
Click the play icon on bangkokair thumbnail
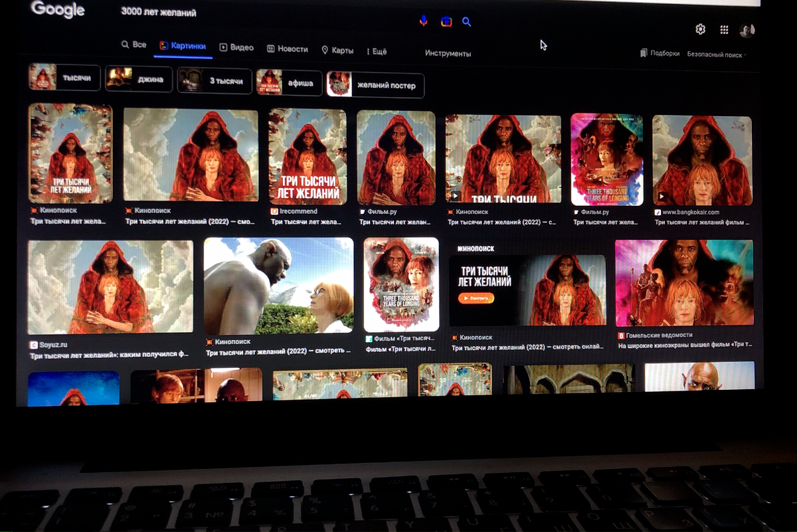point(663,197)
